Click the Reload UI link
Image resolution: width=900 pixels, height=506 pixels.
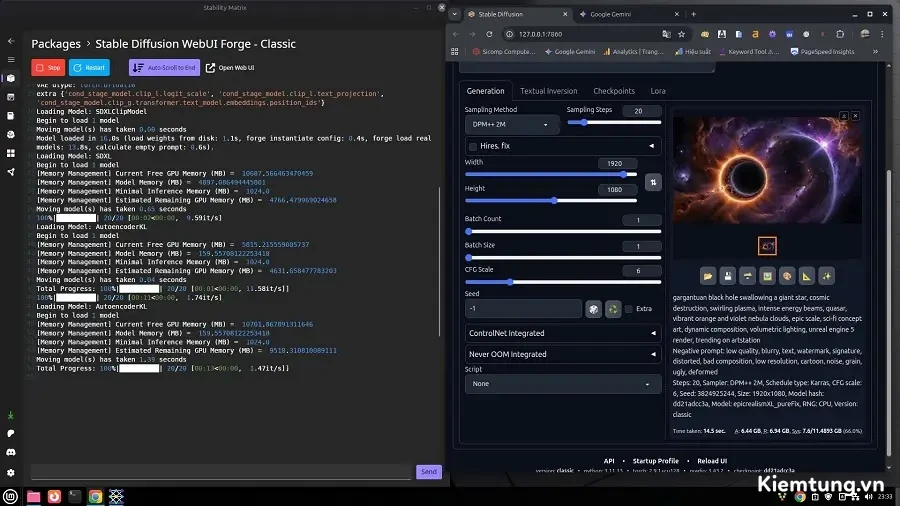(712, 461)
